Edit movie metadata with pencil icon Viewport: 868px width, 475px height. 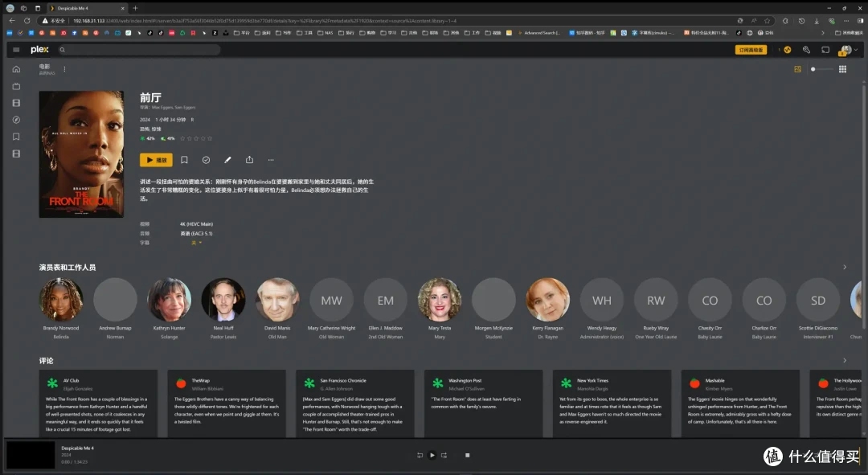[227, 160]
